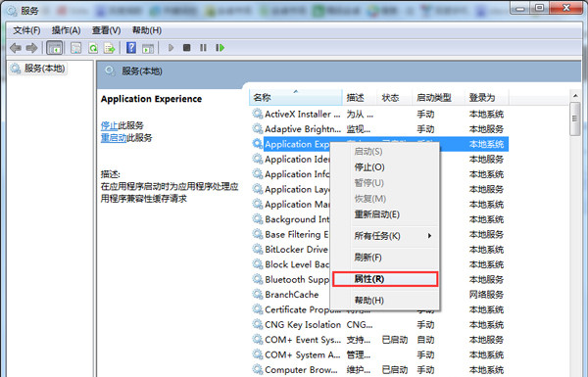Image resolution: width=588 pixels, height=377 pixels.
Task: Choose 属性(R) in the context menu
Action: (x=385, y=279)
